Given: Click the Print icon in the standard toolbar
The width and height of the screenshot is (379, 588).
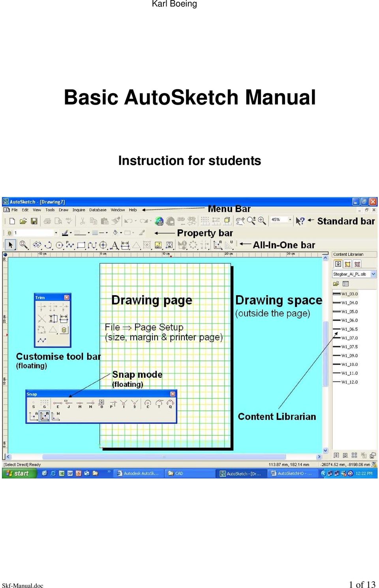Looking at the screenshot, I should [47, 221].
